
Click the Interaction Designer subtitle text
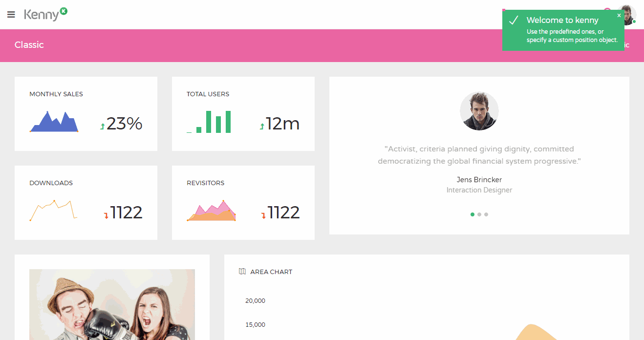pos(479,190)
